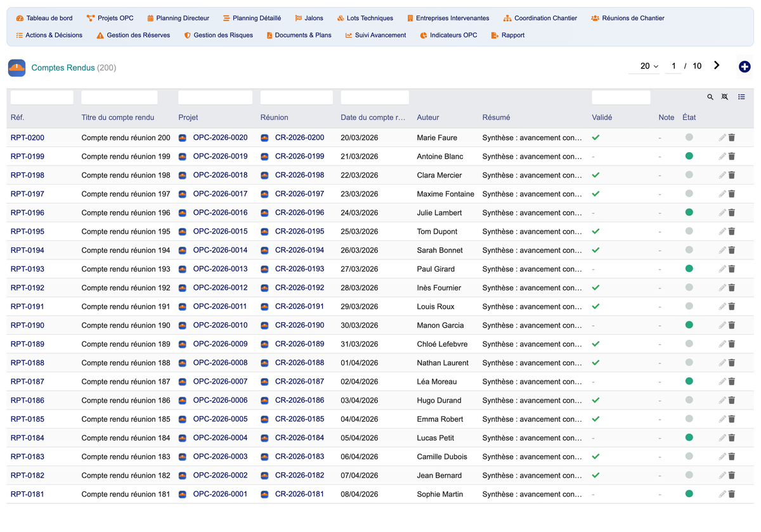Open Réunions de Chantier menu
761x532 pixels.
pyautogui.click(x=628, y=18)
